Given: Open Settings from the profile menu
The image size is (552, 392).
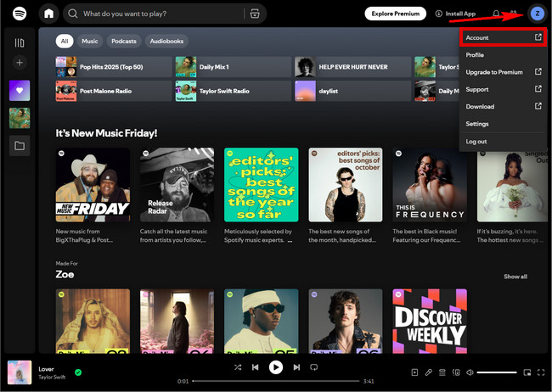Looking at the screenshot, I should pyautogui.click(x=503, y=124).
